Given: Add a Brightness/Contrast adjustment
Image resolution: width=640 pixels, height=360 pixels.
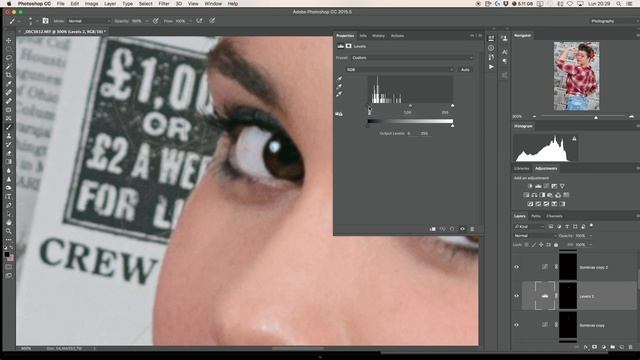Looking at the screenshot, I should click(530, 186).
